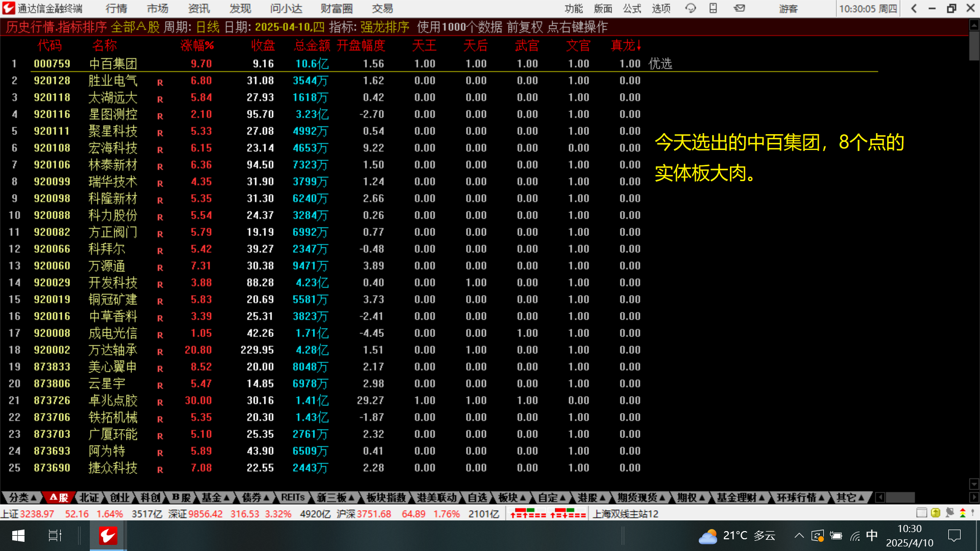This screenshot has height=551, width=980.
Task: Open Tongdaxin app from Windows taskbar
Action: [x=108, y=536]
